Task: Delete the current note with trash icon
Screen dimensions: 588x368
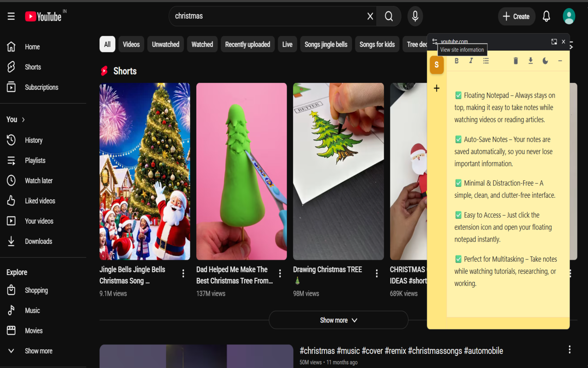Action: 515,60
